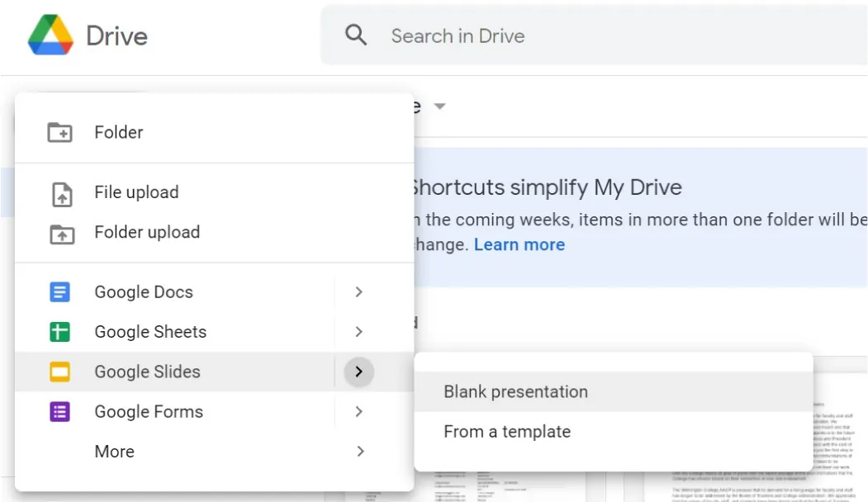Expand the Google Sheets submenu chevron
The height and width of the screenshot is (502, 868).
(x=358, y=331)
